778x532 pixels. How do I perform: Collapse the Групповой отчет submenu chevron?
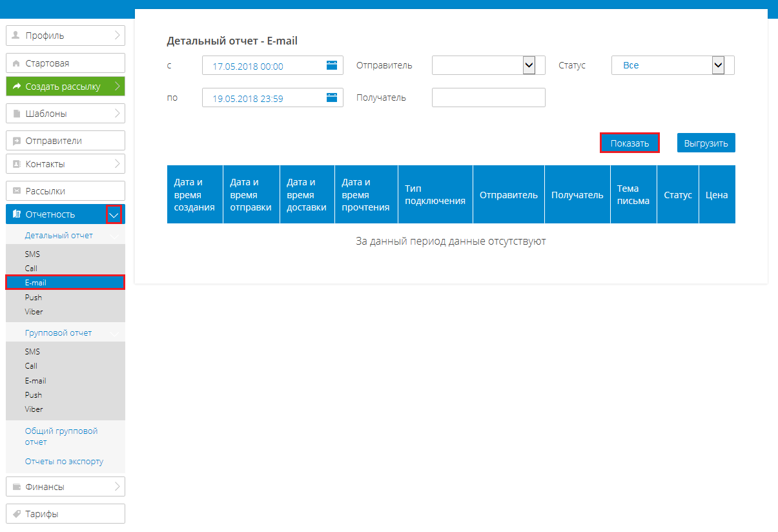coord(114,334)
